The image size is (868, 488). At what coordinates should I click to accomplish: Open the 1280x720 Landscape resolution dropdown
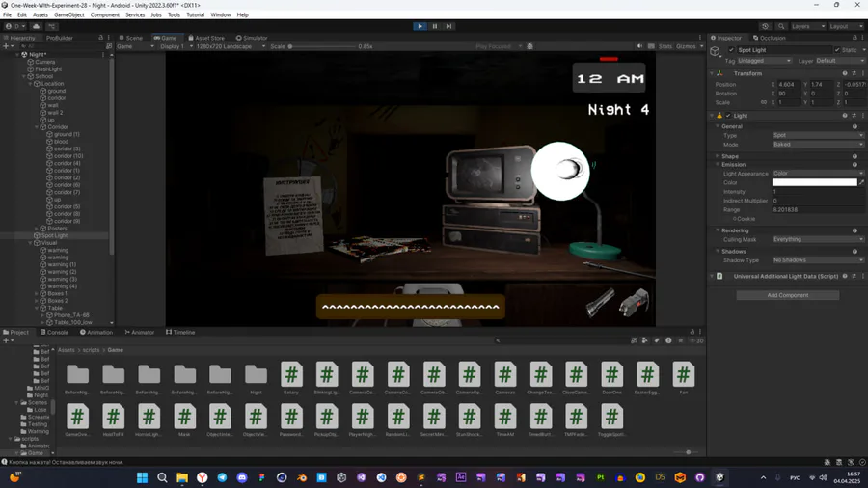click(x=231, y=46)
